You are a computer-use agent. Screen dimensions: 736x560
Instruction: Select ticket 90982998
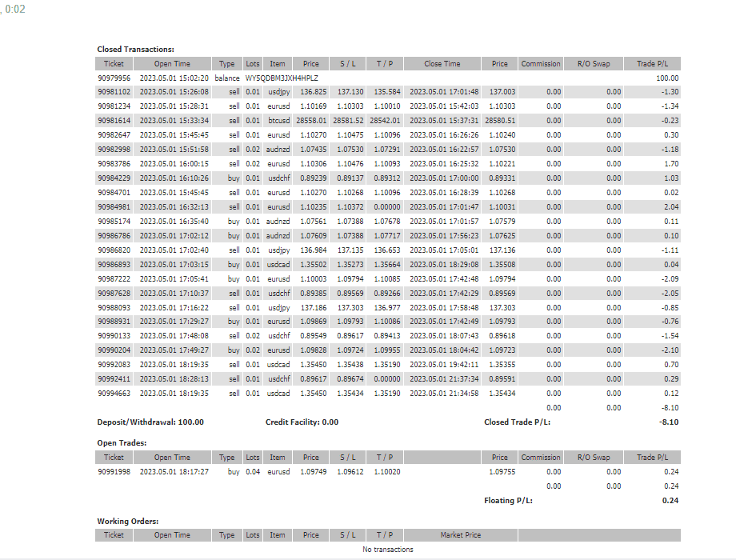point(114,150)
